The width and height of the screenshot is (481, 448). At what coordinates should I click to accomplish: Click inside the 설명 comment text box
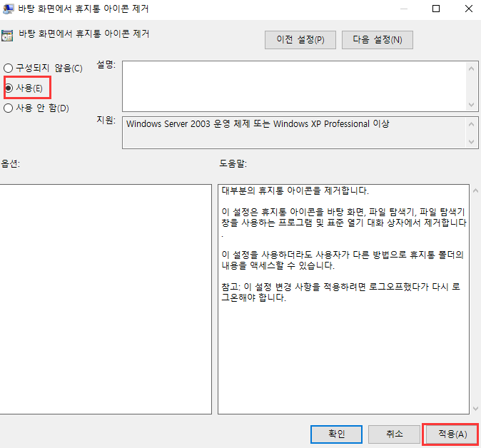(294, 86)
